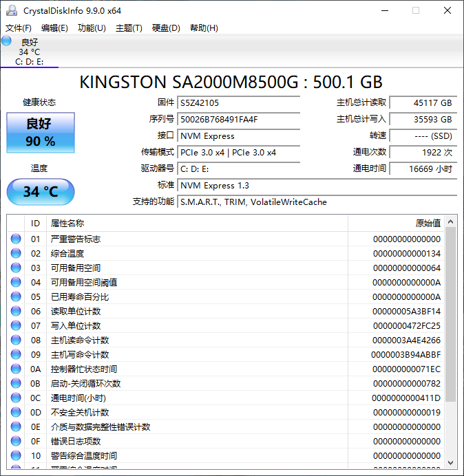Select raw value 0000000000782
This screenshot has height=476, width=464.
click(x=407, y=384)
